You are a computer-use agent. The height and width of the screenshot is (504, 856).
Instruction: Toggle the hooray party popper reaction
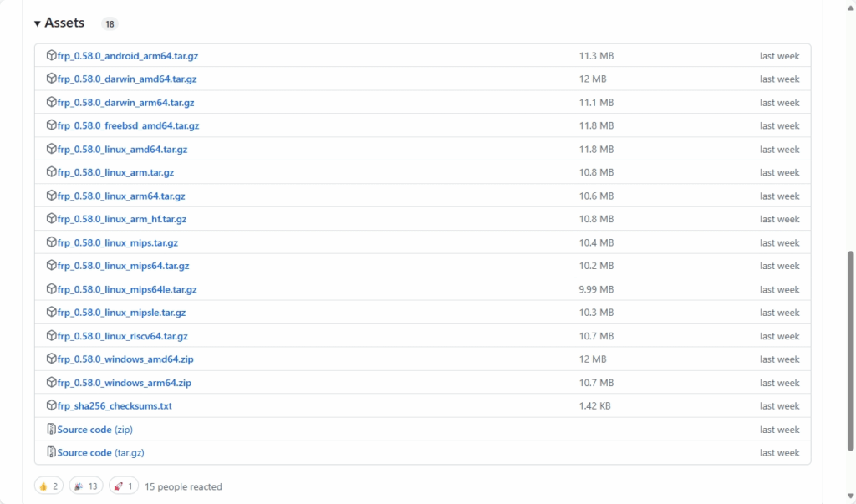(x=85, y=486)
